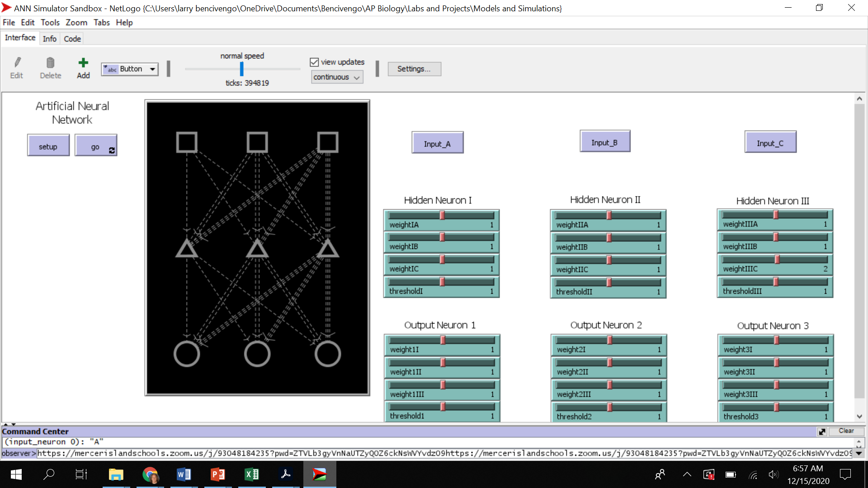
Task: Switch to the Code tab
Action: 72,39
